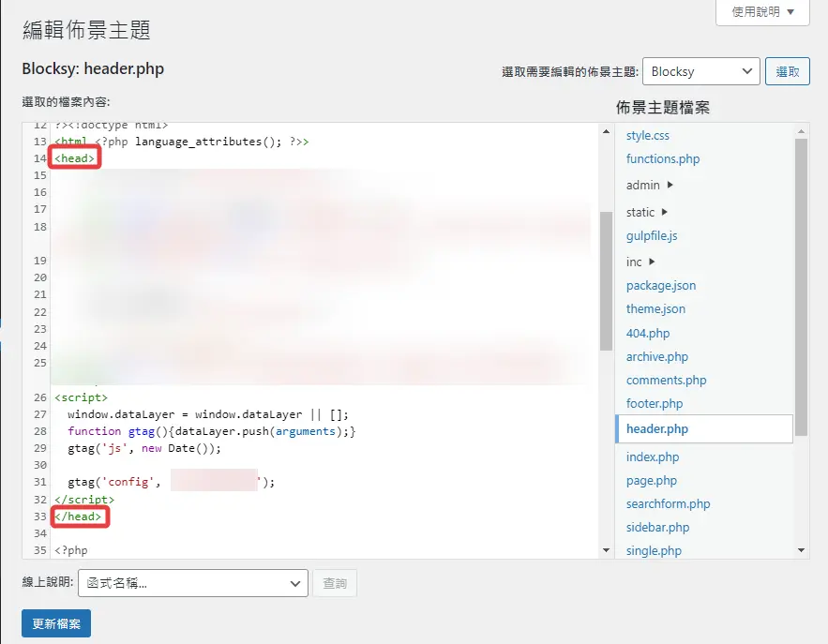The width and height of the screenshot is (828, 644).
Task: Open the sidebar.php file
Action: pos(658,528)
